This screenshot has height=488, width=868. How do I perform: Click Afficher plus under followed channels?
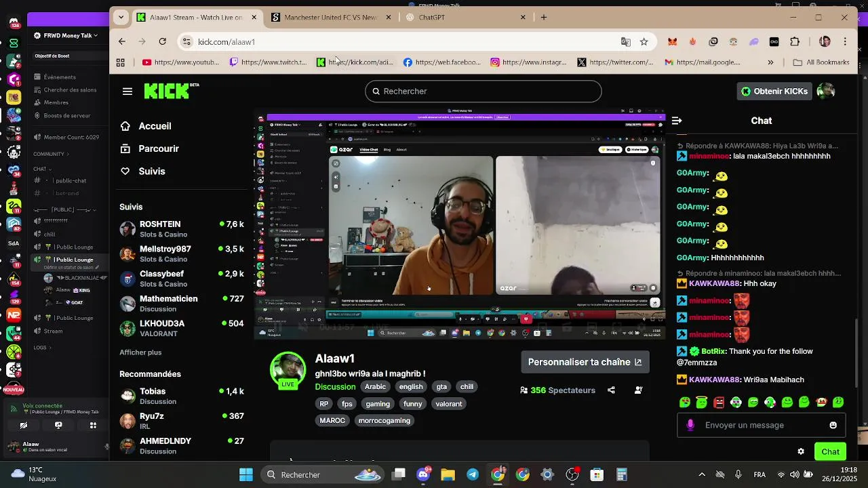click(x=140, y=352)
